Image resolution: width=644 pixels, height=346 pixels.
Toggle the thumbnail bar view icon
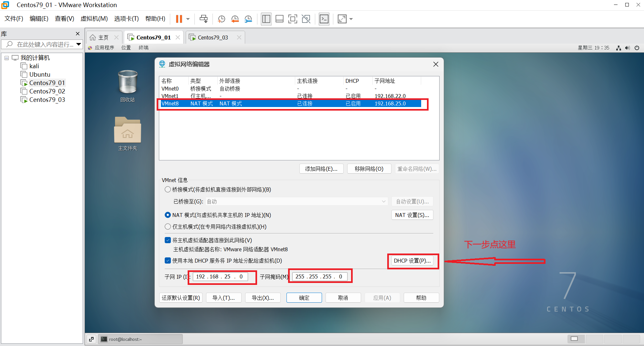pyautogui.click(x=279, y=19)
